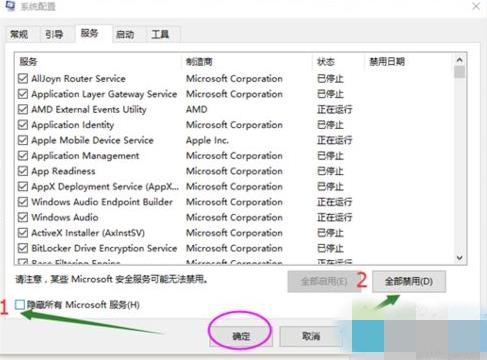Select Application Layer Gateway Service name

pos(104,94)
